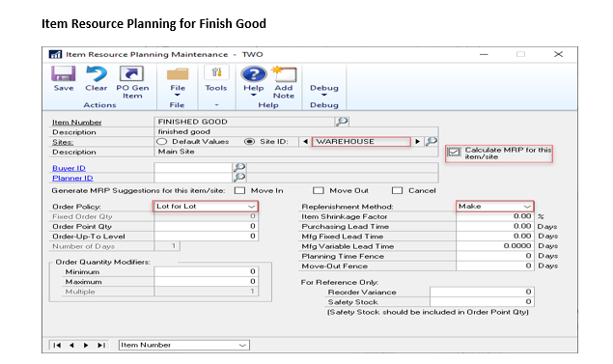Click the Sites label link
Viewport: 613px width, 364px height.
pos(63,142)
